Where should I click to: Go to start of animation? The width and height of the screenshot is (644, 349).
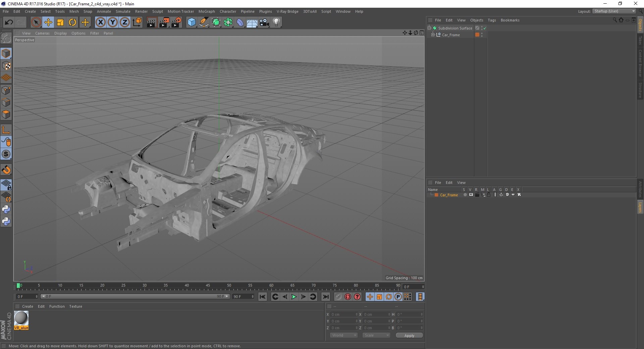(x=263, y=297)
